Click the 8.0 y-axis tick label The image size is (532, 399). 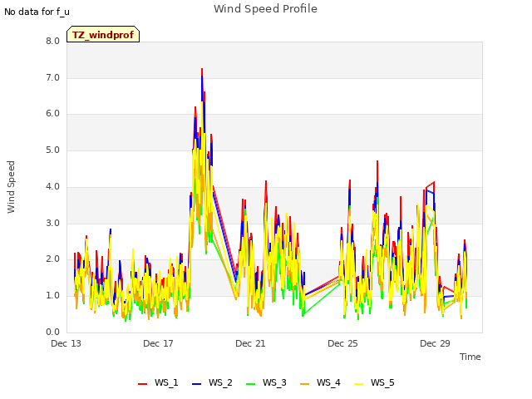(x=53, y=41)
